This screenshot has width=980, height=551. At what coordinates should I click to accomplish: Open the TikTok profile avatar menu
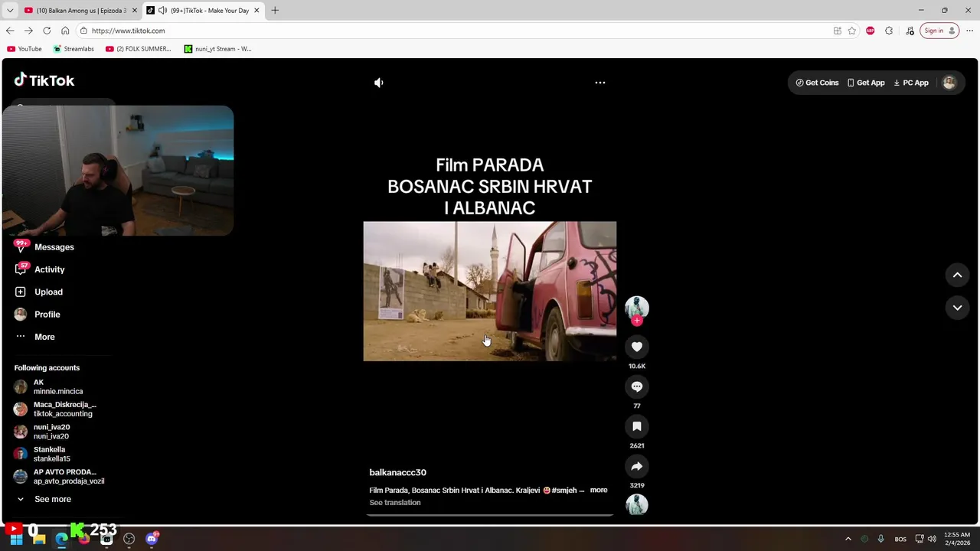coord(949,83)
